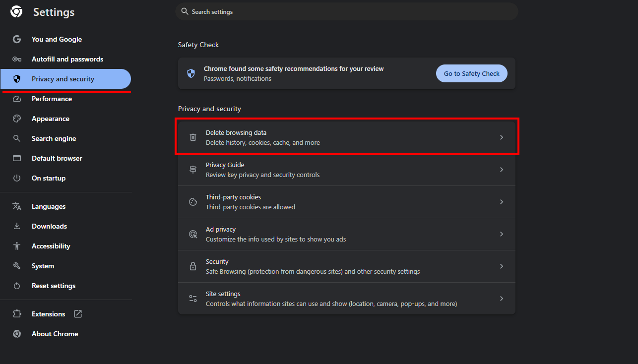Open the Autofill and passwords section
638x364 pixels.
(x=67, y=59)
